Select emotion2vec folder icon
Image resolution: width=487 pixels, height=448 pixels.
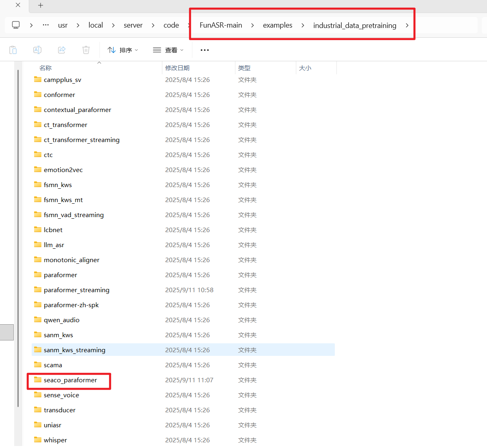tap(38, 170)
